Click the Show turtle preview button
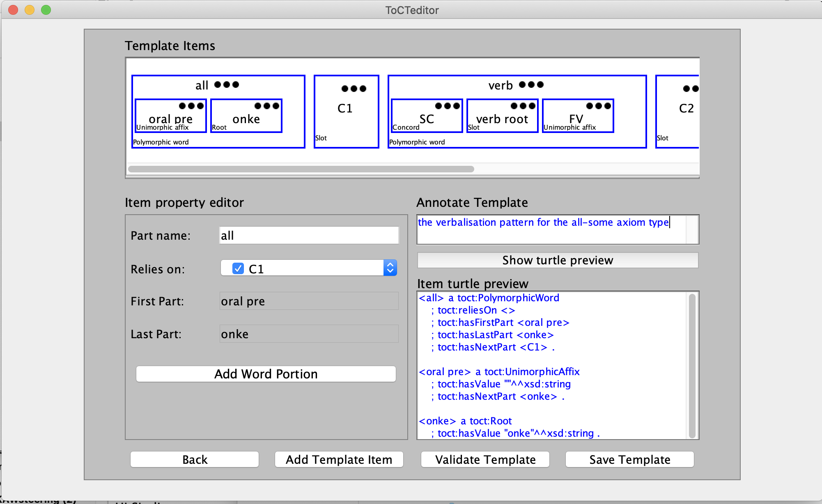The image size is (822, 504). 558,260
